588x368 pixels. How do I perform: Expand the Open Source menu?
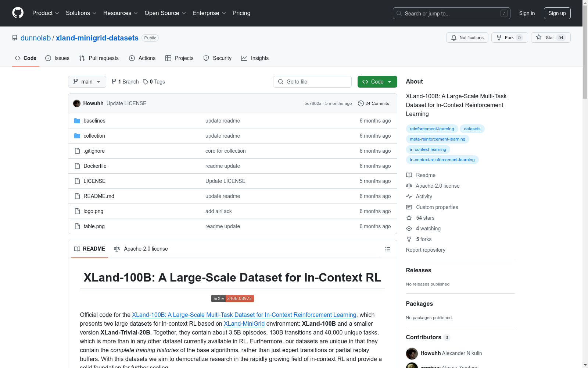coord(165,13)
